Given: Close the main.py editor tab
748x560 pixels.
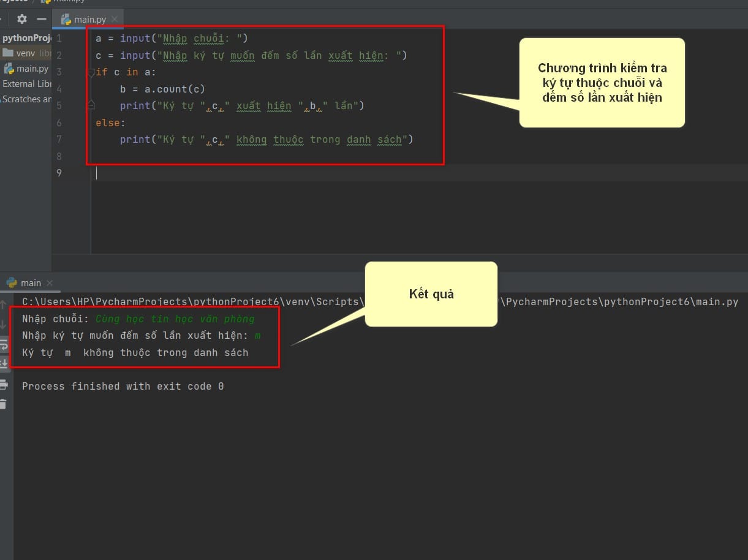Looking at the screenshot, I should tap(115, 20).
